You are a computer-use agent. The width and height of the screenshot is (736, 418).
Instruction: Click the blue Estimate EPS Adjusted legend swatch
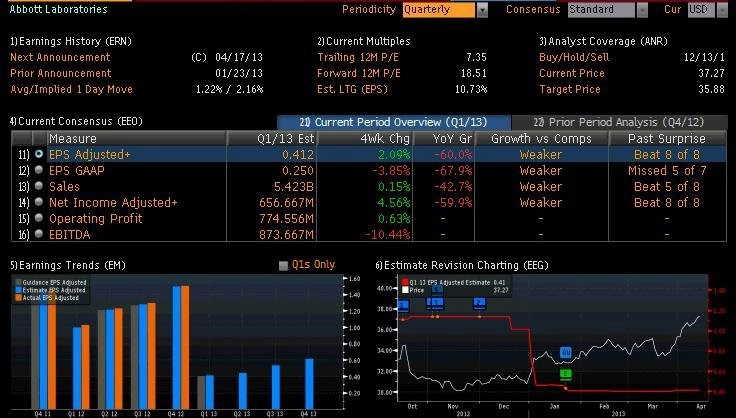coord(18,290)
